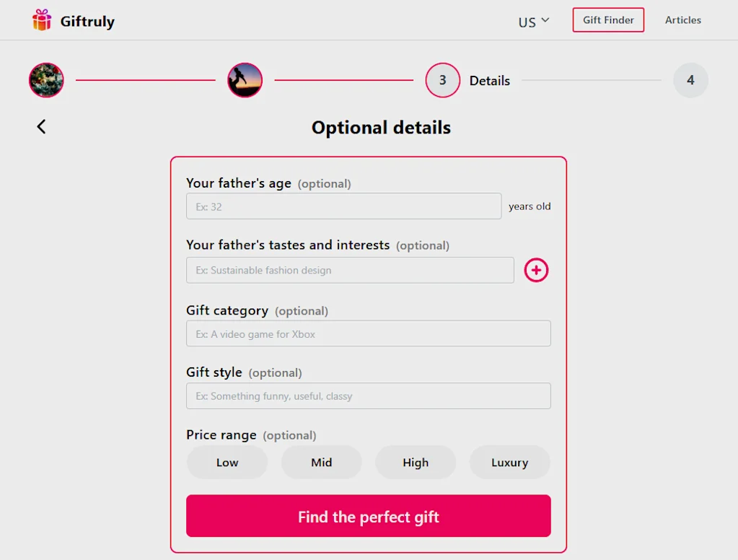Select the Luxury price range

[x=509, y=463]
